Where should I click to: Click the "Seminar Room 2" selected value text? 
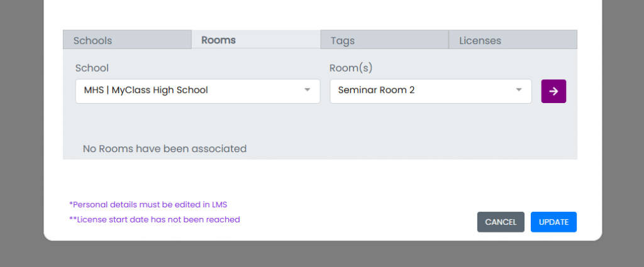coord(376,90)
